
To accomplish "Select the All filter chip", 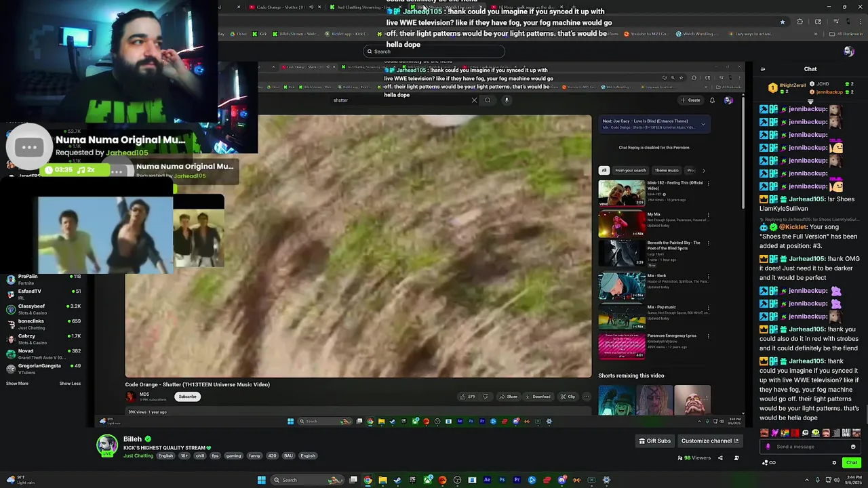I will click(604, 170).
